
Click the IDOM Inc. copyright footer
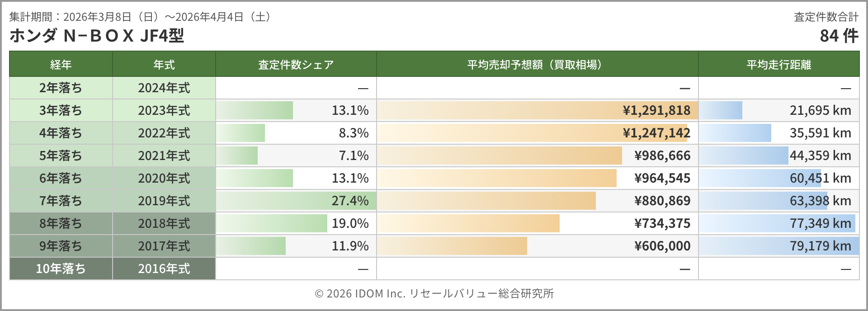coord(434,294)
